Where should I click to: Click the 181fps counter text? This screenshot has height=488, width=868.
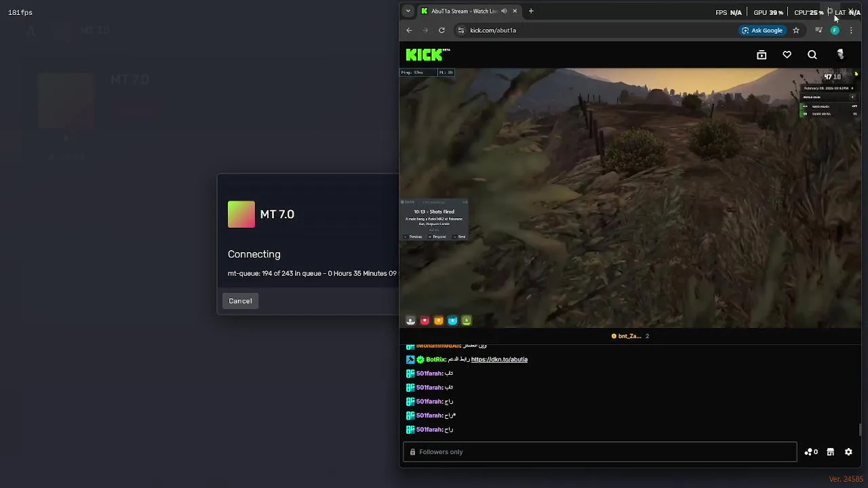click(20, 12)
